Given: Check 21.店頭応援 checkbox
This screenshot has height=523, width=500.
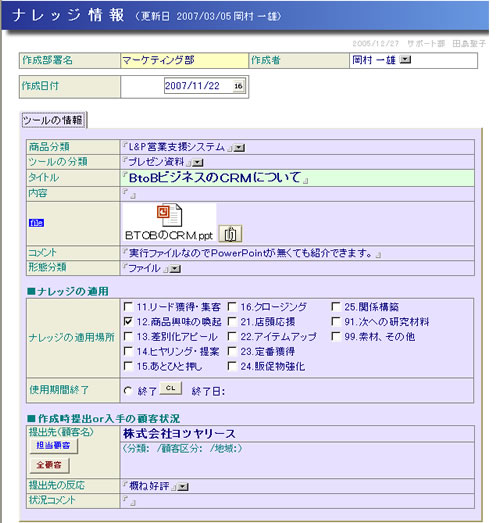Looking at the screenshot, I should point(232,321).
